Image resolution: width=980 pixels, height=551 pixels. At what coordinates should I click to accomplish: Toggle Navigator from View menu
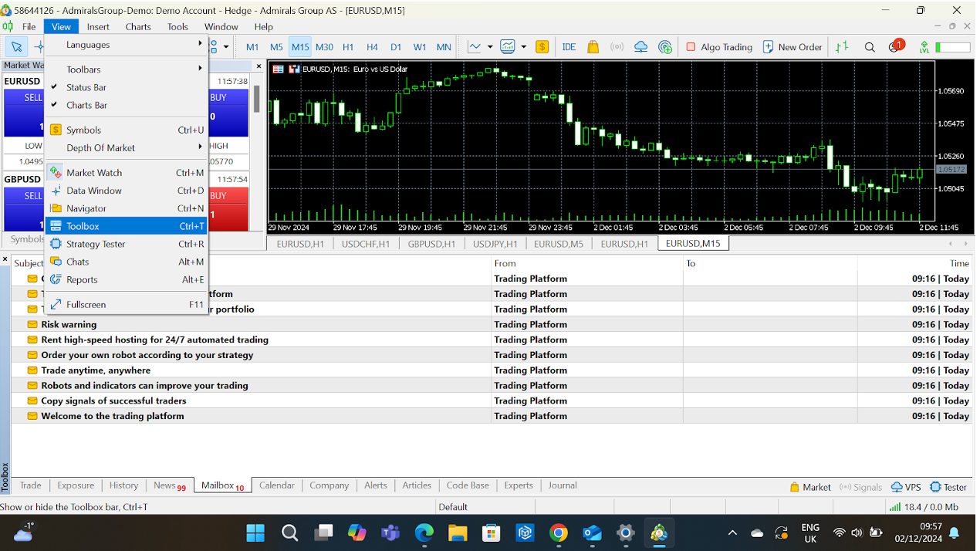[x=126, y=208]
